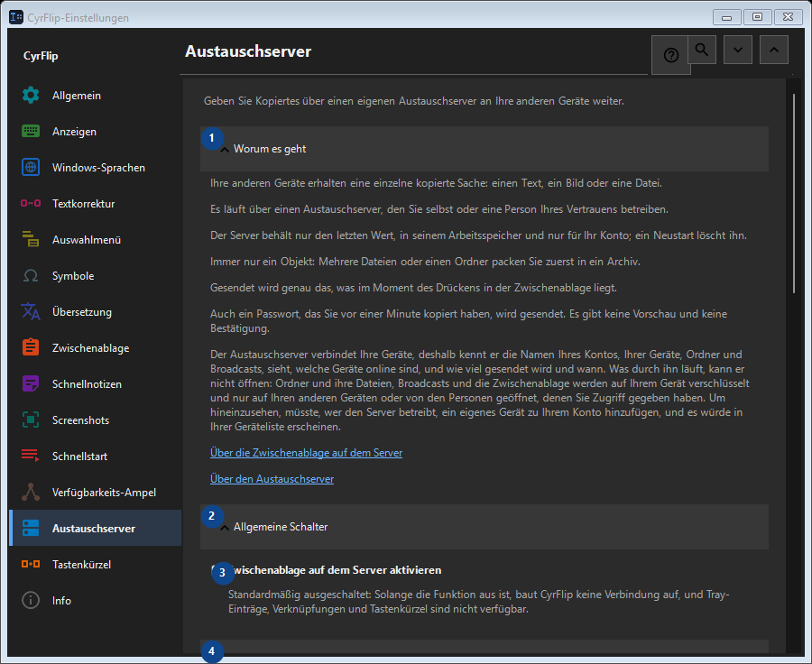Minimize the CyrFlip-Einstellungen window
Screen dimensions: 812x664
click(x=726, y=17)
